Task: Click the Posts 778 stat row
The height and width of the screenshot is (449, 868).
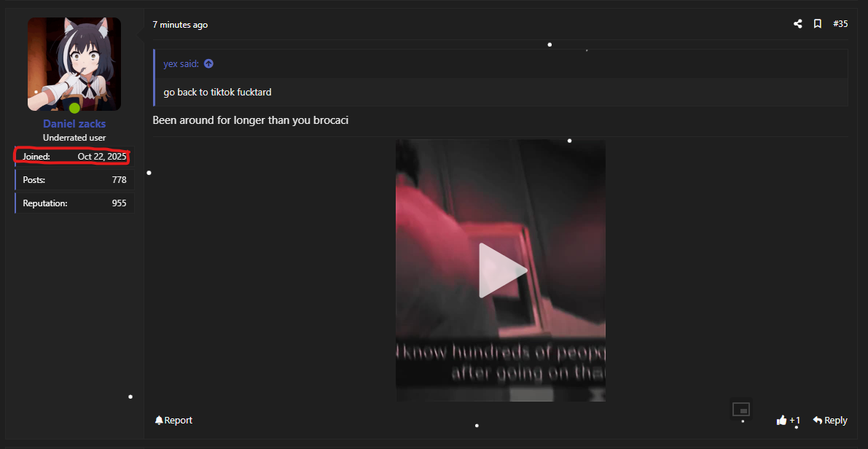Action: click(74, 180)
